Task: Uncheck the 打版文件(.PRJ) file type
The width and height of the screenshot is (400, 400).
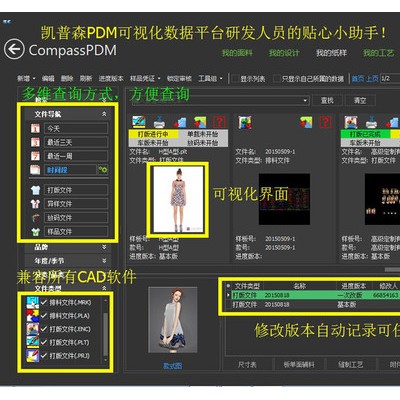Action: point(44,356)
